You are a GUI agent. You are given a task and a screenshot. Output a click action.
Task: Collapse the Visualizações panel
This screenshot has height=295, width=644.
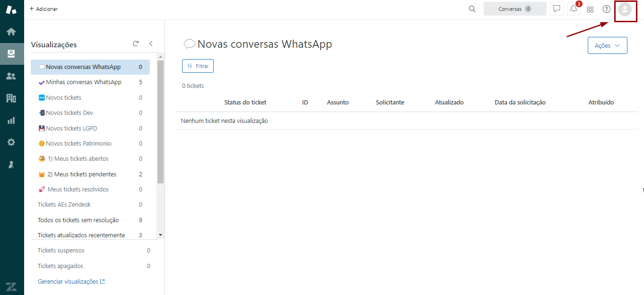[x=151, y=43]
